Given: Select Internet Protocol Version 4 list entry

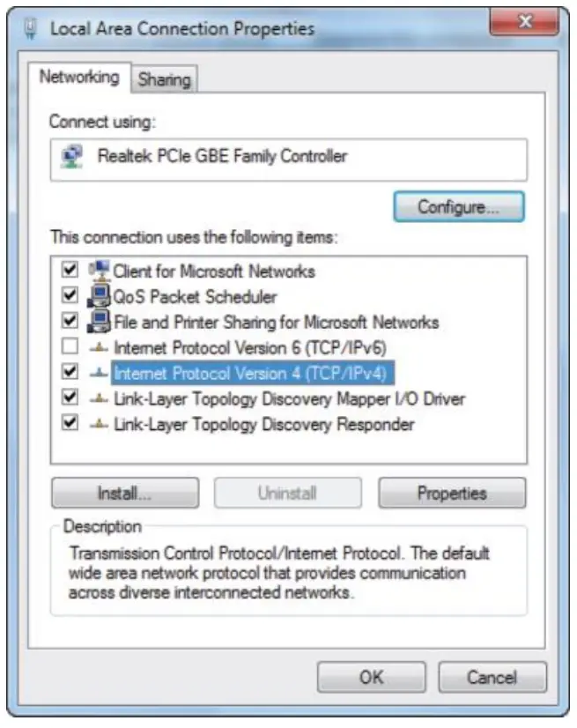Looking at the screenshot, I should (253, 373).
